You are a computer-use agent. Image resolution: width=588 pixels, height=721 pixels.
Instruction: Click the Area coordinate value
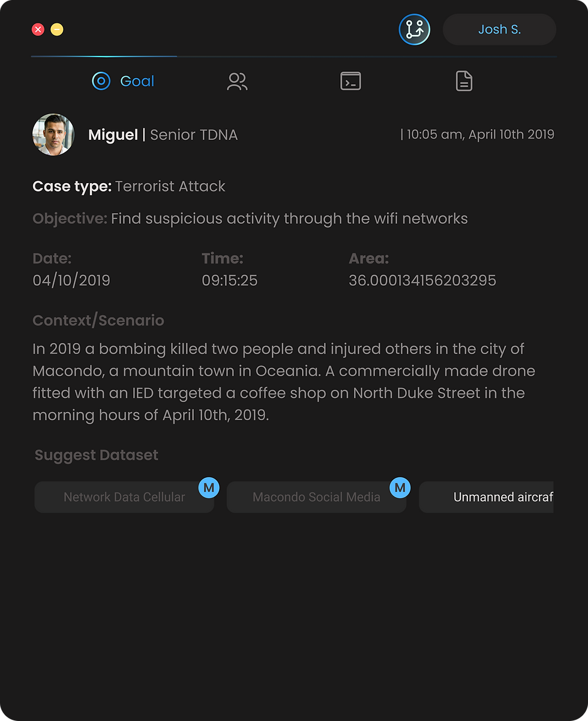pos(422,280)
